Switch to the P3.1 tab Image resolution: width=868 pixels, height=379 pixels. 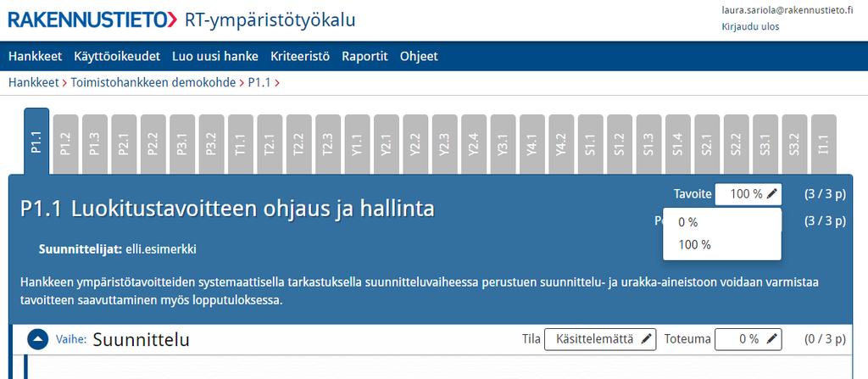(182, 144)
